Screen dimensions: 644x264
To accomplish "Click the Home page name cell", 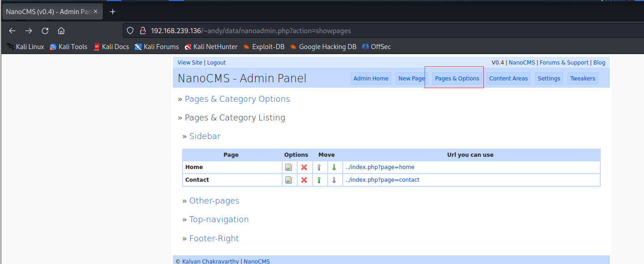I will [x=232, y=167].
